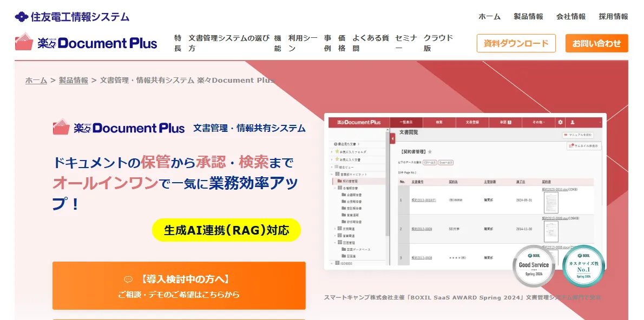Click the 導入検討中の方へ consultation button
The image size is (644, 320).
[179, 285]
